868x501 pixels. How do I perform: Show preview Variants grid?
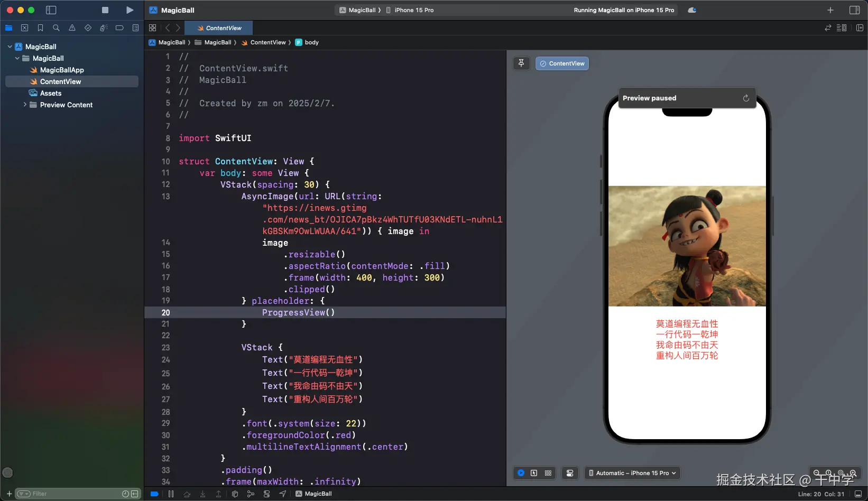click(x=548, y=473)
